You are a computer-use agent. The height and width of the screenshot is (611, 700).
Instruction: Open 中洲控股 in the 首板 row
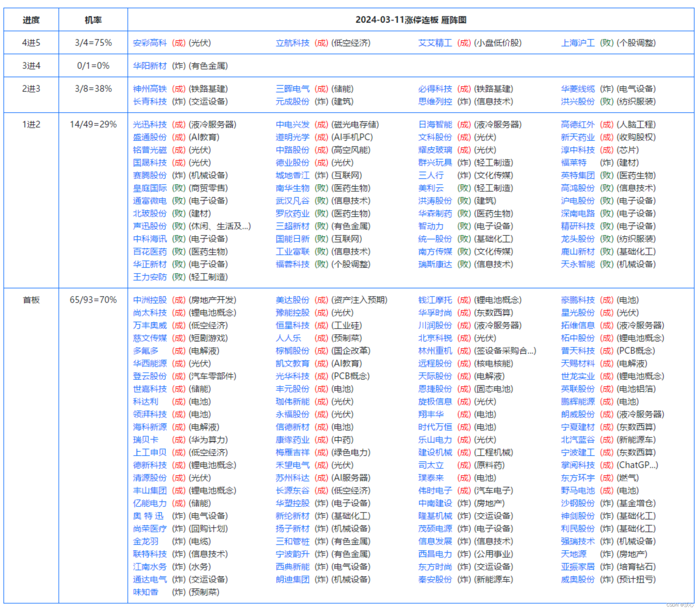[x=150, y=300]
